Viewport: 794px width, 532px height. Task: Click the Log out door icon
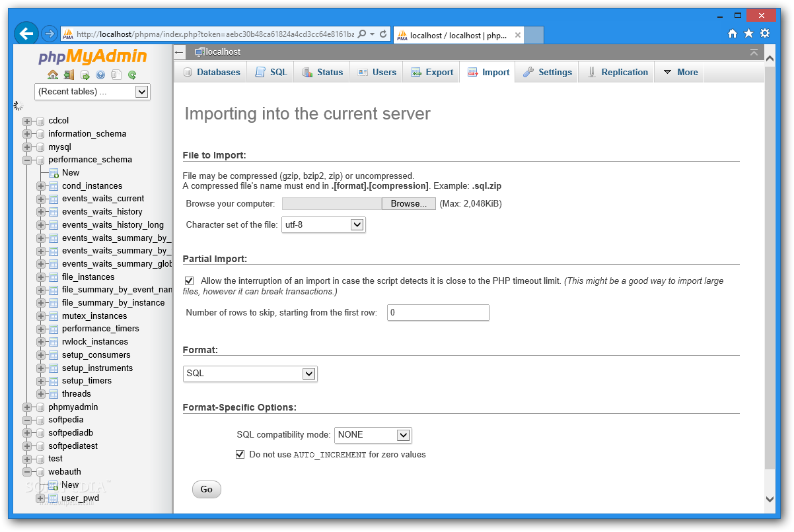coord(69,75)
